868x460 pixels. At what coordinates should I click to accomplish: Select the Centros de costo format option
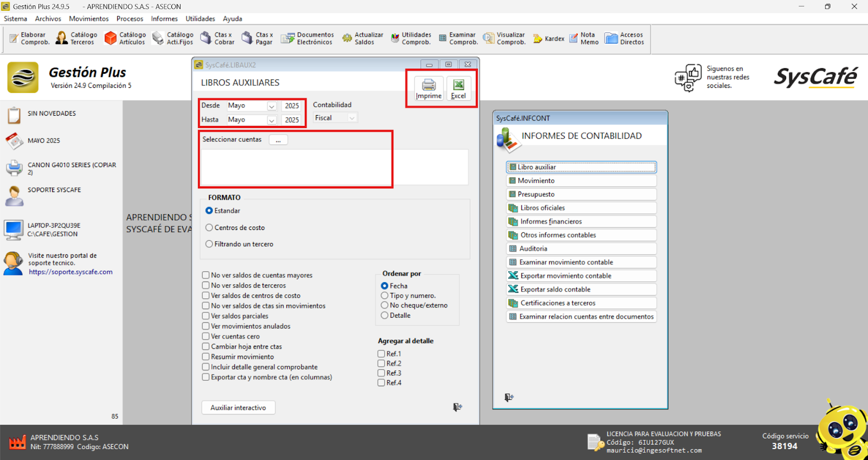[x=209, y=228]
